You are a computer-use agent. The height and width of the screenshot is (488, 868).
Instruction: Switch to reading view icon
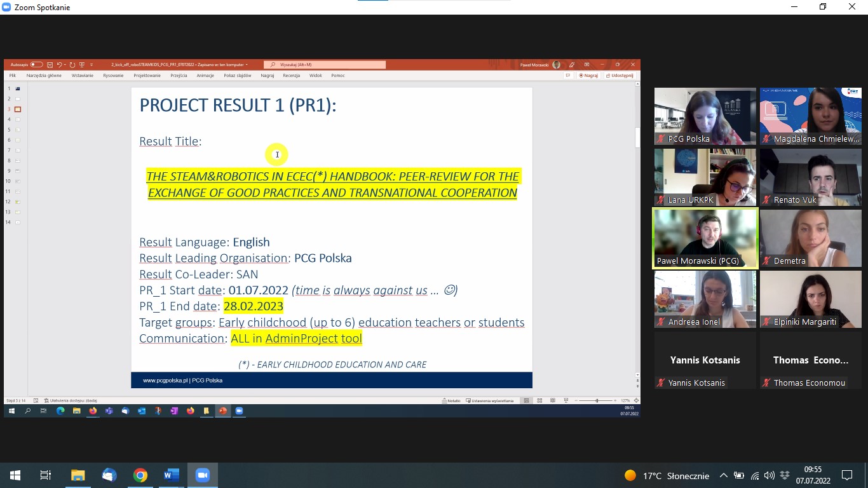point(553,401)
